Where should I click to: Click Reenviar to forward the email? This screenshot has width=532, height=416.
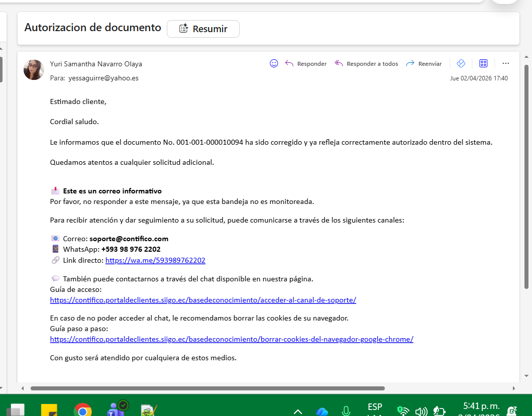(x=424, y=63)
